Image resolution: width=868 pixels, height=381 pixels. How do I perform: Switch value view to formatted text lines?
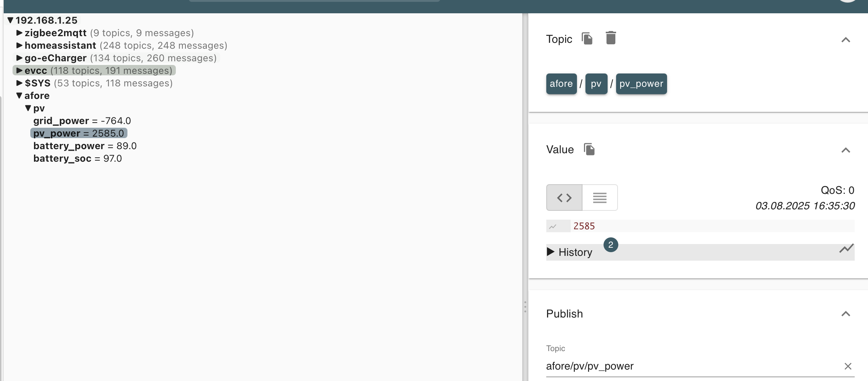(599, 198)
